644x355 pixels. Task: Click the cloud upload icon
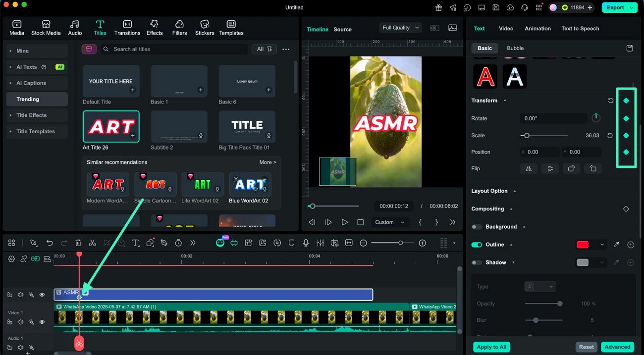point(510,7)
